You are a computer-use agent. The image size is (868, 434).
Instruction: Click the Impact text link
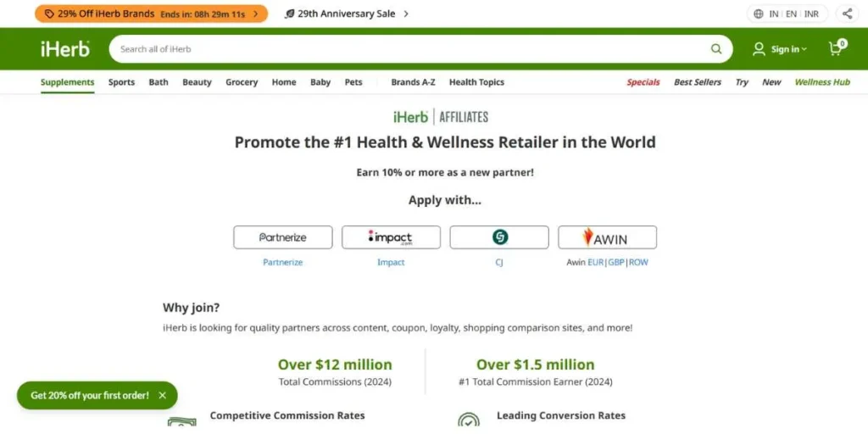click(x=391, y=263)
